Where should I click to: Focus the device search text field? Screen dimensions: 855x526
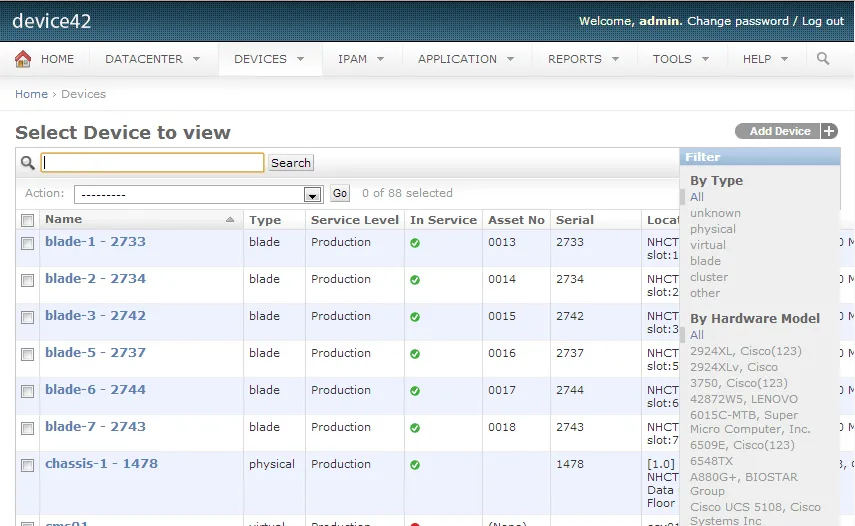(153, 163)
